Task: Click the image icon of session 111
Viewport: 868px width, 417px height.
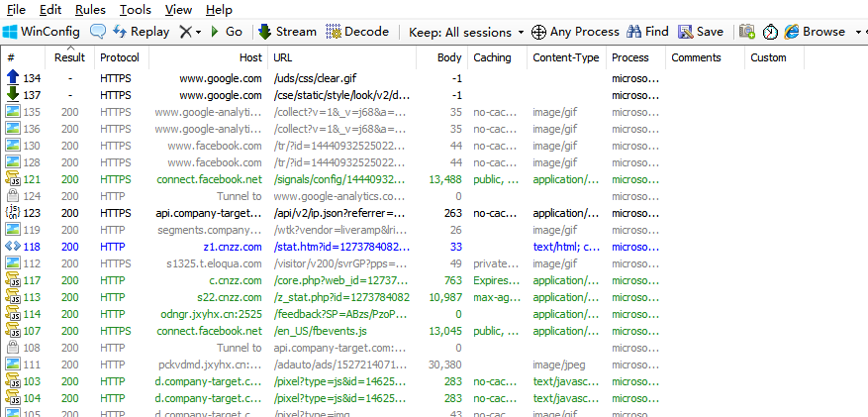Action: 13,364
